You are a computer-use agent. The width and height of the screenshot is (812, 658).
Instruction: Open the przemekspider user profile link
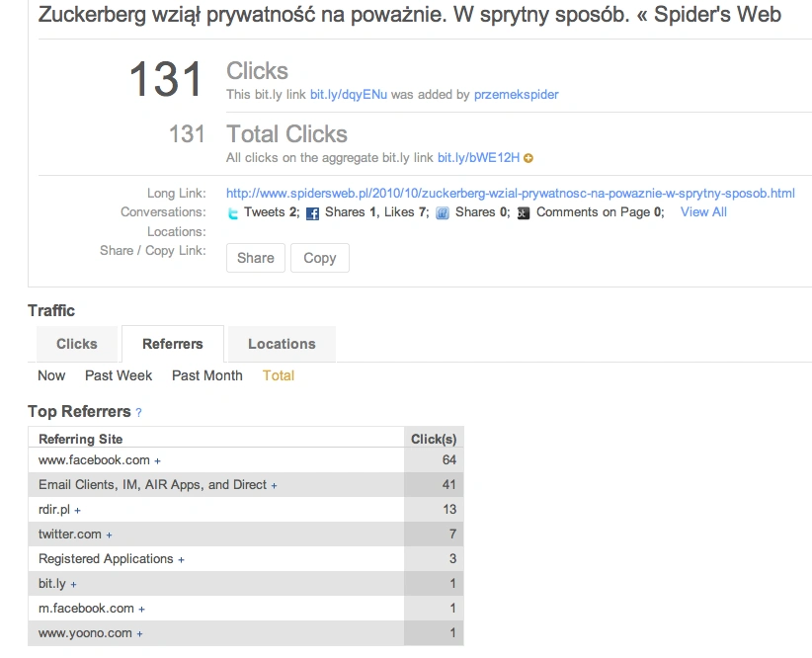point(516,95)
